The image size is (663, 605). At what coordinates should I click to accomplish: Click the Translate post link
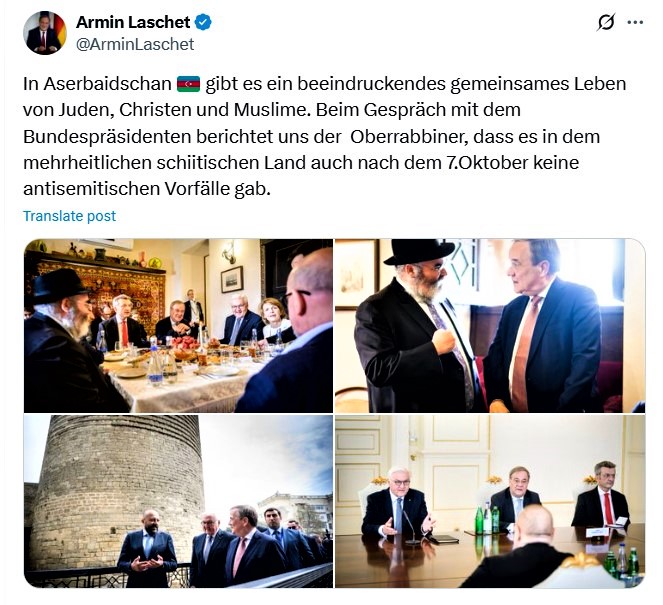pos(69,216)
